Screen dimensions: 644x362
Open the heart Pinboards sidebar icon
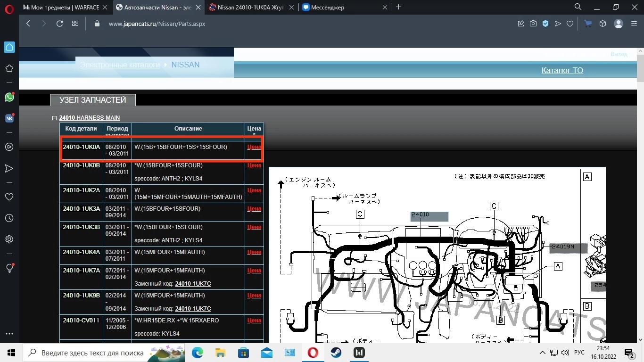[x=9, y=197]
